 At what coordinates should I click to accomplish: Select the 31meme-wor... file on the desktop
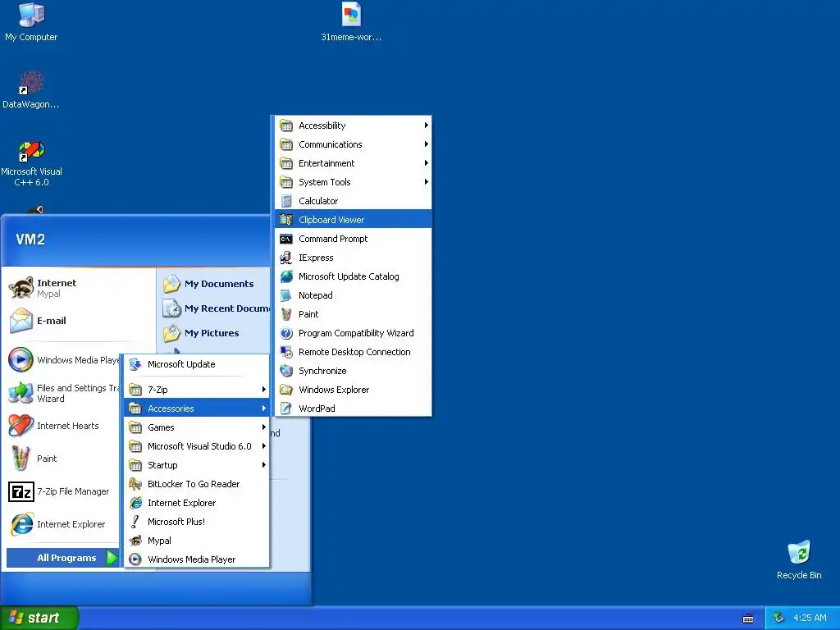(351, 21)
